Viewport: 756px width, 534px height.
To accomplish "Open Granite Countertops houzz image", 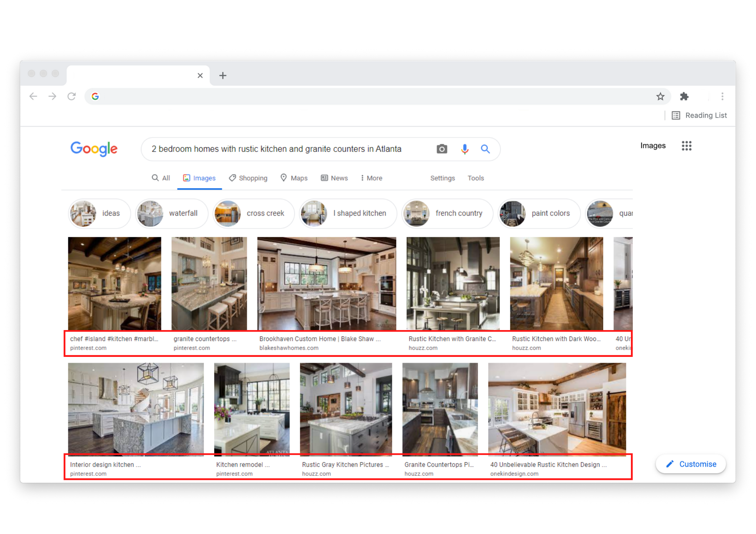I will coord(440,409).
